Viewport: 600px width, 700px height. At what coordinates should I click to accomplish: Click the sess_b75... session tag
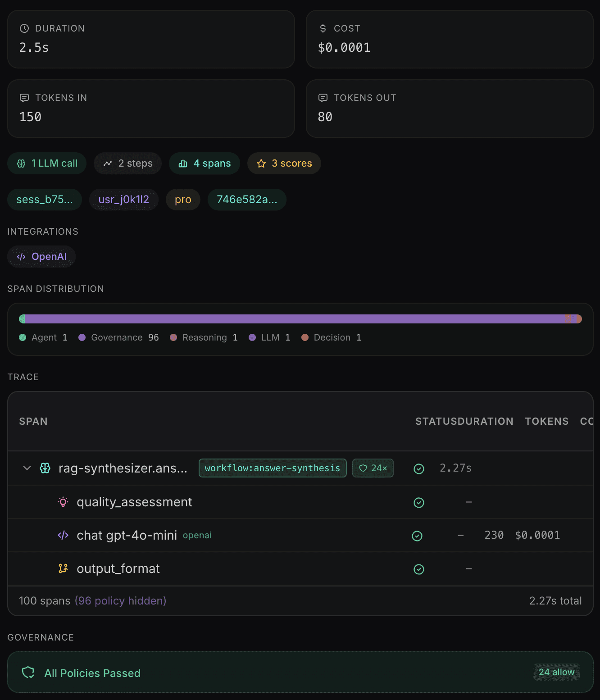click(x=45, y=200)
